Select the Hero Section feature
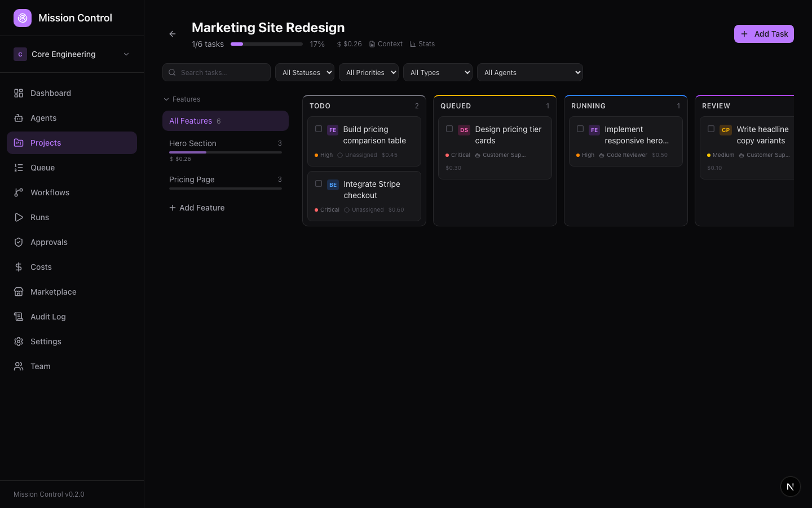 (x=193, y=143)
